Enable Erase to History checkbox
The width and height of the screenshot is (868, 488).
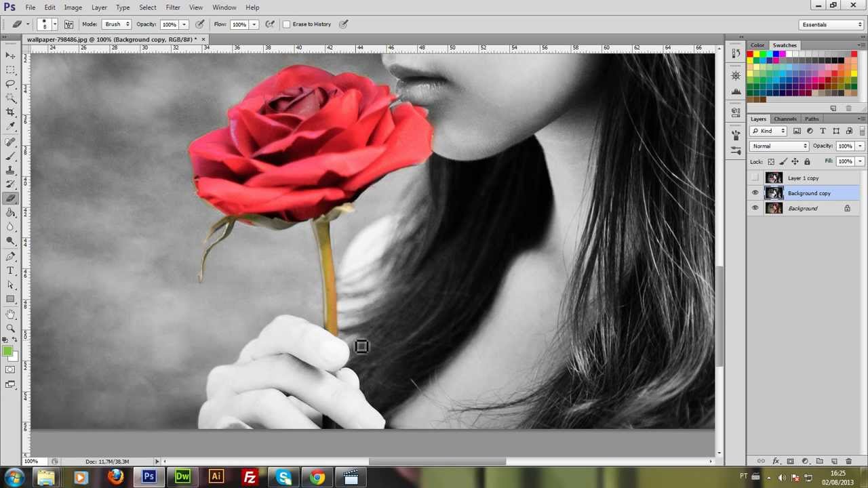pos(287,24)
